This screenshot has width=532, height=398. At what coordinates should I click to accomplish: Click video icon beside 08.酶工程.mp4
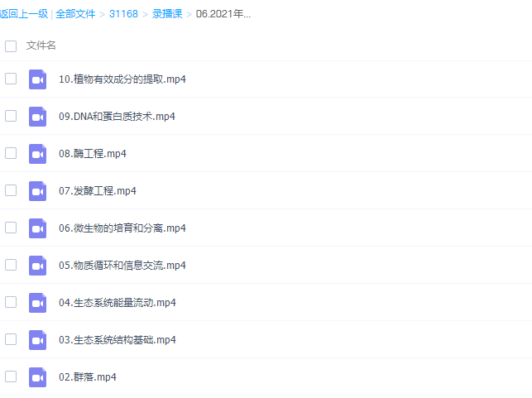point(38,154)
